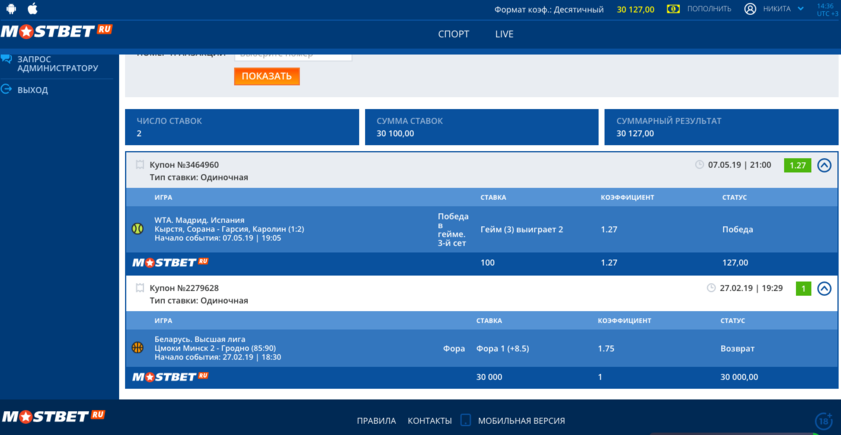The height and width of the screenshot is (435, 841).
Task: Click the Победа status cell
Action: pyautogui.click(x=737, y=230)
